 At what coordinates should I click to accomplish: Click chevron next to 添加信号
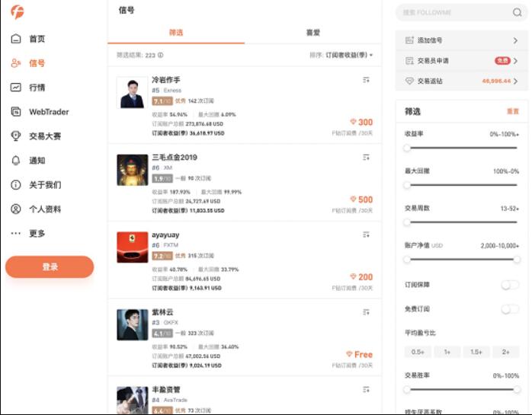[x=515, y=40]
